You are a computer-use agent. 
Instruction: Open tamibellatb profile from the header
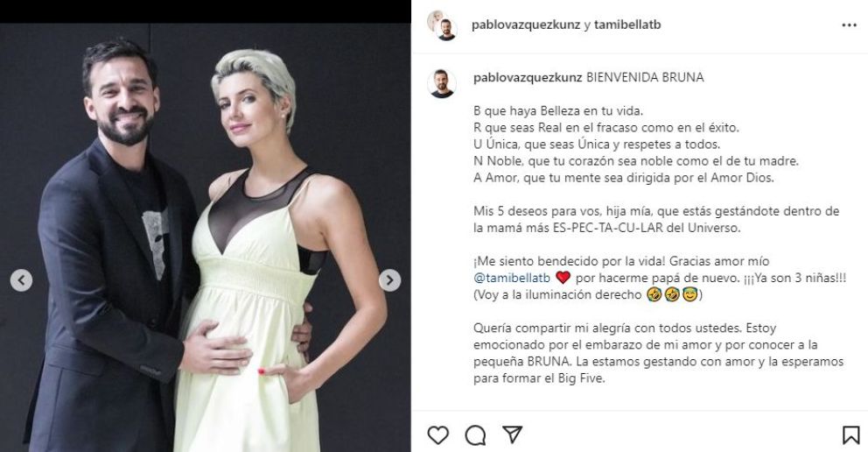click(627, 25)
